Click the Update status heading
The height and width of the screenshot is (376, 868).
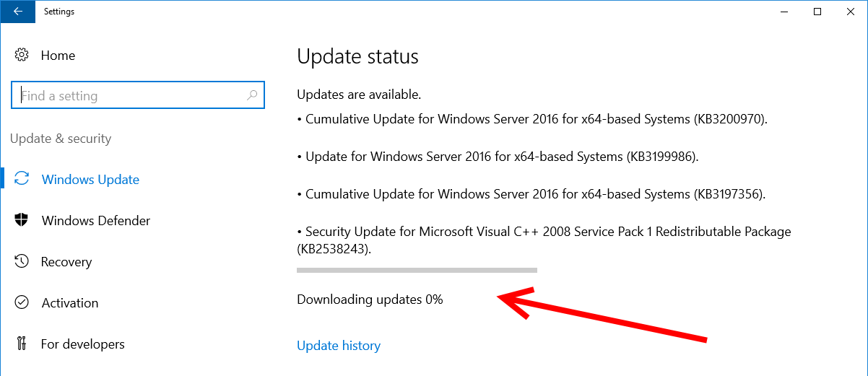[x=357, y=56]
